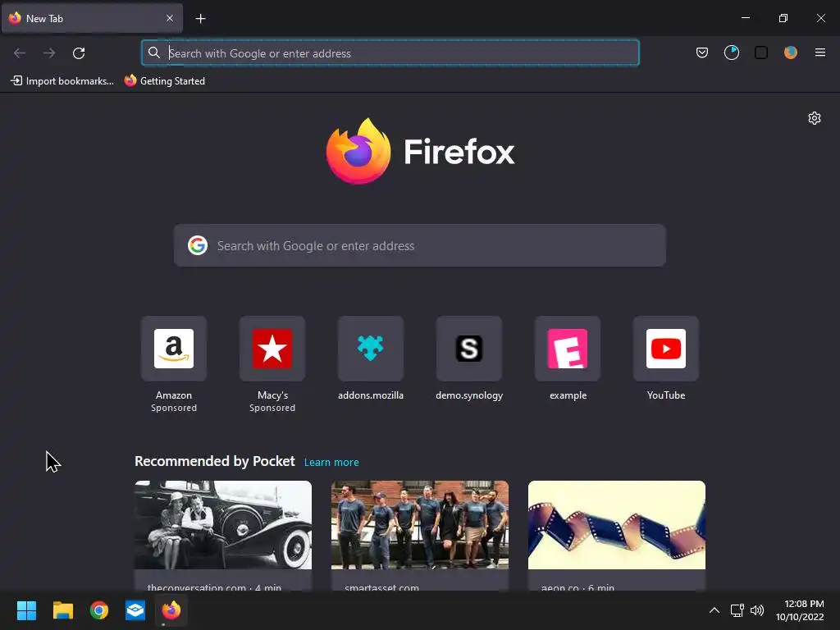Viewport: 840px width, 630px height.
Task: Click the Recommended by Pocket heading
Action: tap(214, 461)
